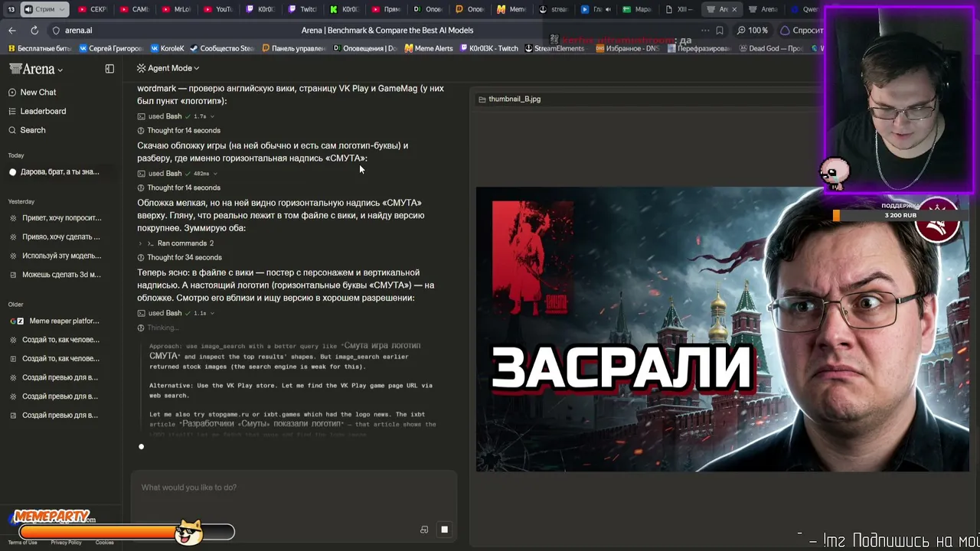
Task: Collapse the Arena sidebar panel
Action: tap(109, 69)
